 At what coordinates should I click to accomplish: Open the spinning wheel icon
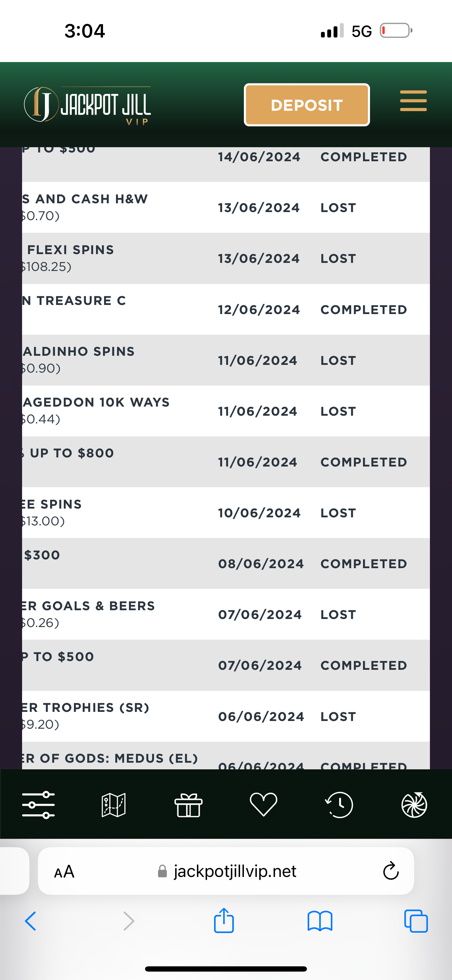[x=414, y=805]
